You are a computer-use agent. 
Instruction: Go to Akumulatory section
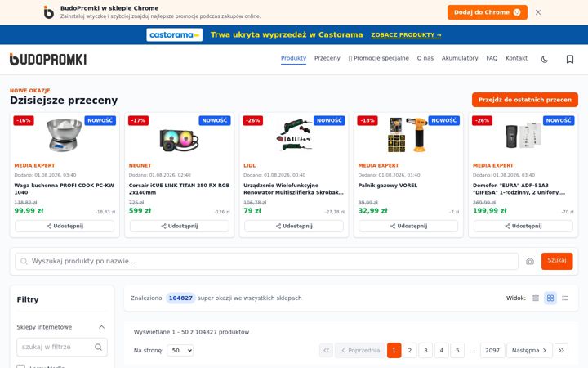pyautogui.click(x=460, y=58)
